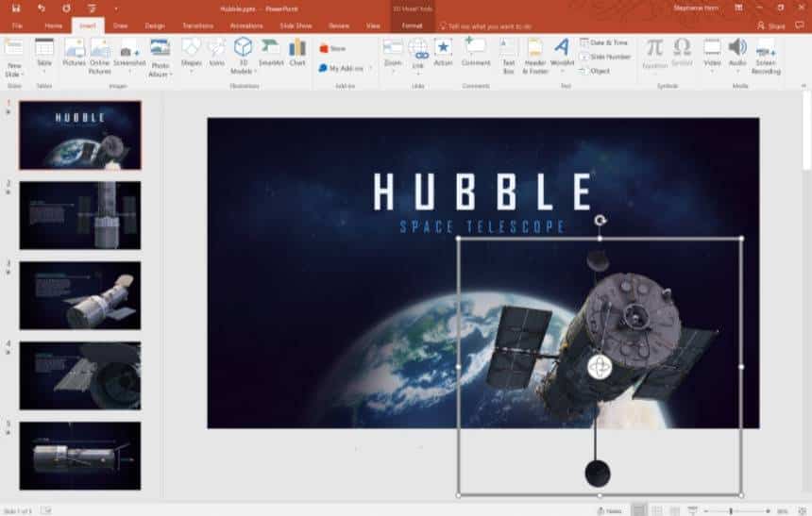Click the Redo icon in title bar
This screenshot has width=812, height=516.
tap(66, 8)
